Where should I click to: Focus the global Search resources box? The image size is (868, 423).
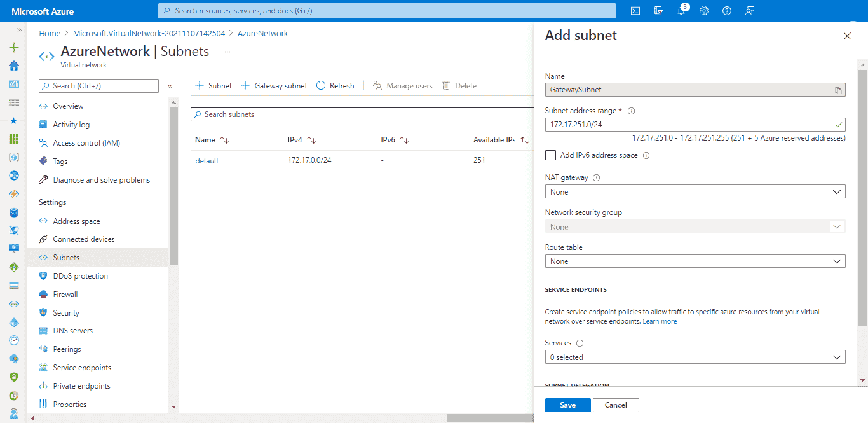click(387, 11)
